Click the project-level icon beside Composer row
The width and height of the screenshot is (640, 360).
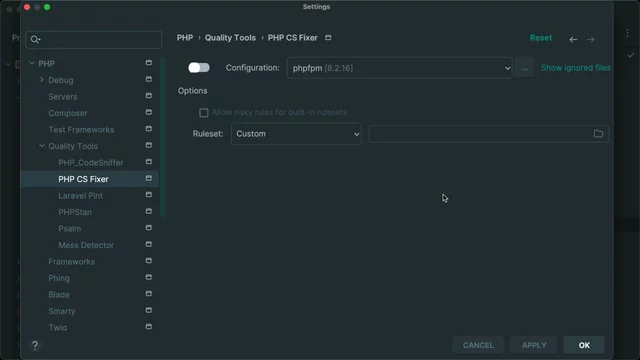(149, 112)
